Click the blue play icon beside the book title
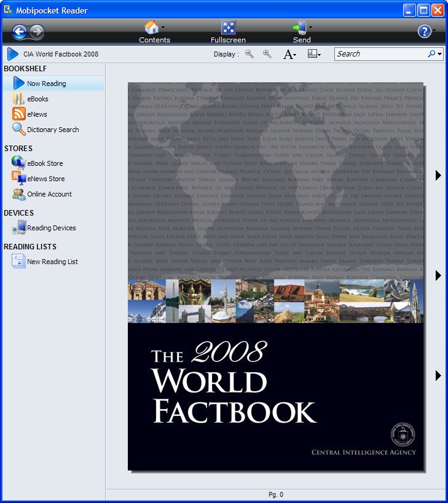448x503 pixels. click(12, 54)
